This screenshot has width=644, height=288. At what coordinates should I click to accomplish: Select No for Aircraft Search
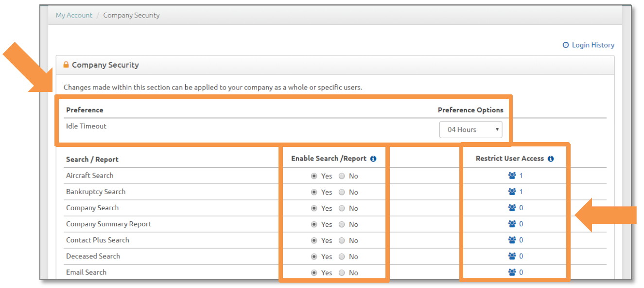[x=342, y=176]
